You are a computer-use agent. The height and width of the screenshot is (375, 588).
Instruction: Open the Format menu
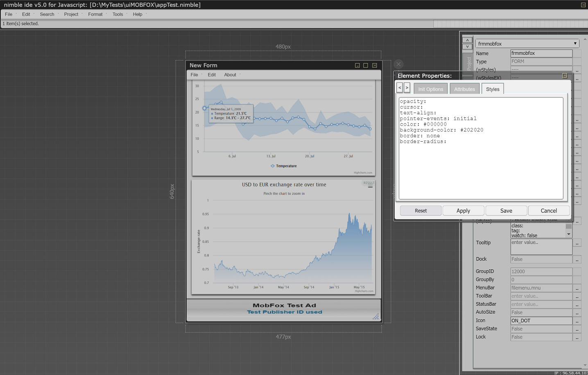[95, 14]
